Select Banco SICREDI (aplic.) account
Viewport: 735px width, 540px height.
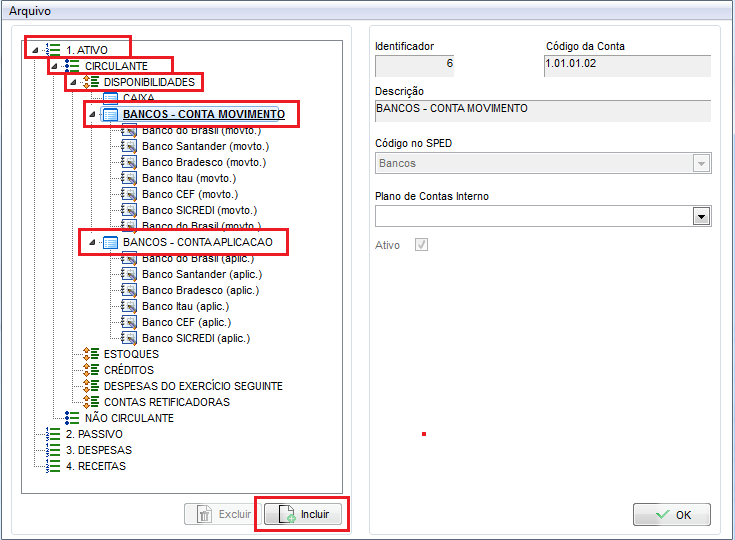coord(195,338)
